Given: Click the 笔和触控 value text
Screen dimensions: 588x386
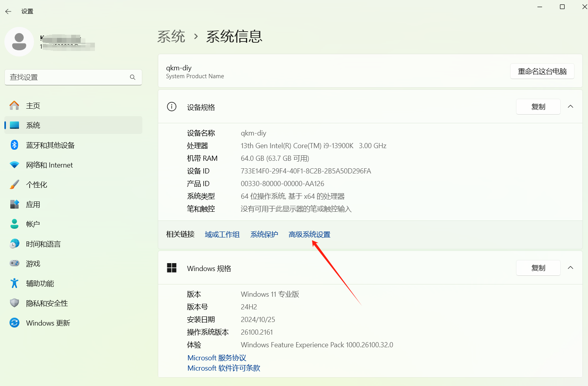Looking at the screenshot, I should coord(296,209).
